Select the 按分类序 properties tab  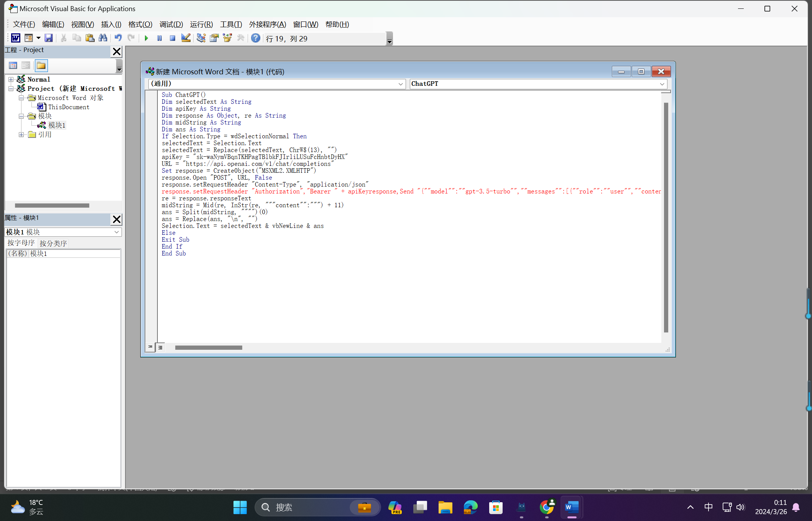pos(53,243)
